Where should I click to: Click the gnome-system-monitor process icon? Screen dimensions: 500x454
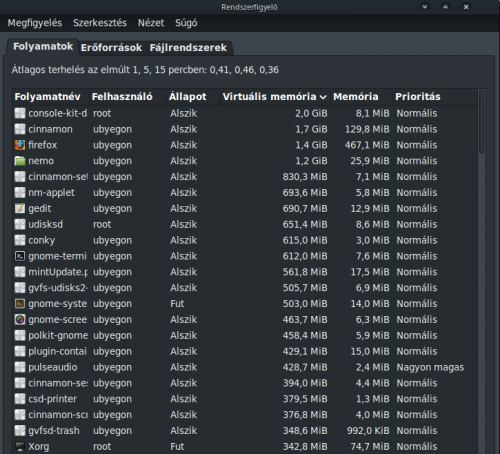click(x=20, y=304)
